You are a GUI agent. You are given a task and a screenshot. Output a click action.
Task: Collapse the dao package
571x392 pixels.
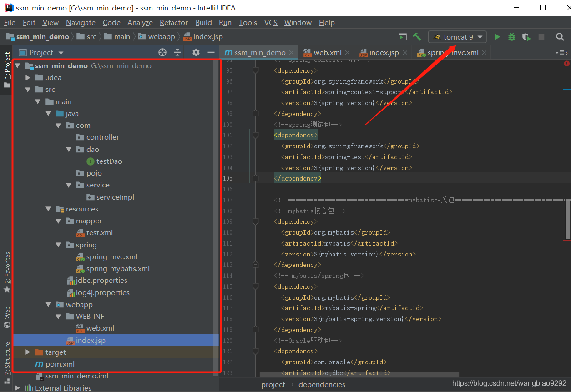coord(69,149)
